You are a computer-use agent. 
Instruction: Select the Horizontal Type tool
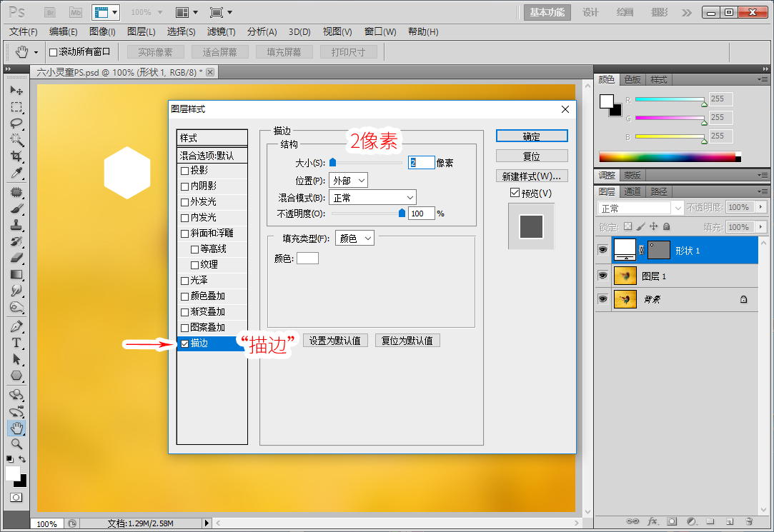16,343
